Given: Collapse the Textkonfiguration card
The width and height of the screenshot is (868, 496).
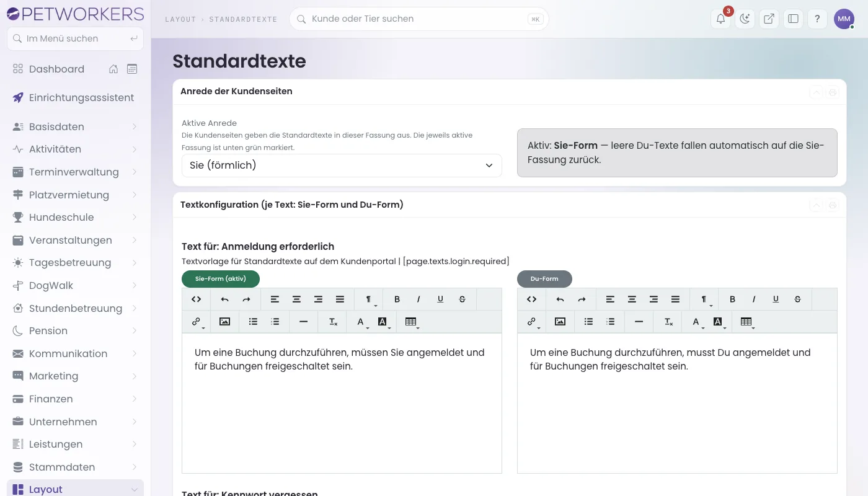Looking at the screenshot, I should pyautogui.click(x=817, y=205).
